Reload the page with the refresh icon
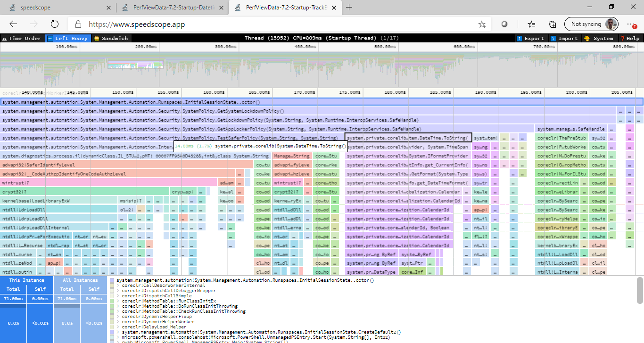Viewport: 644px width, 343px height. (54, 24)
